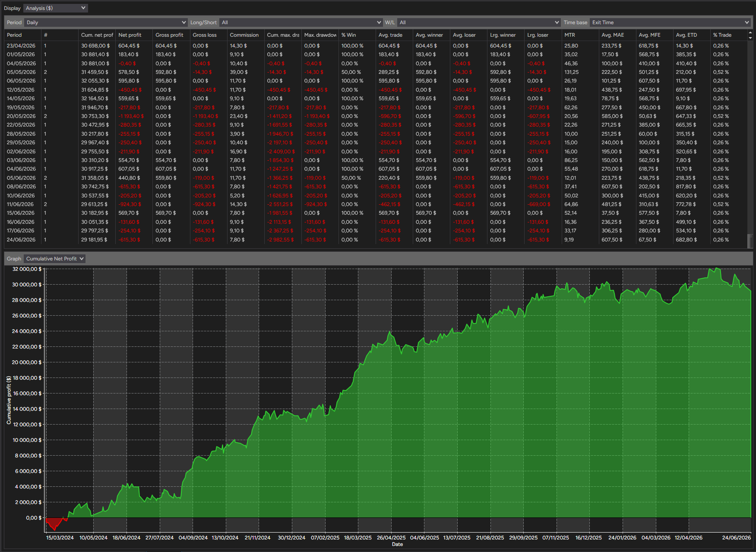Screen dimensions: 756x552
Task: Select the 05/06/2026 period row
Action: 376,178
